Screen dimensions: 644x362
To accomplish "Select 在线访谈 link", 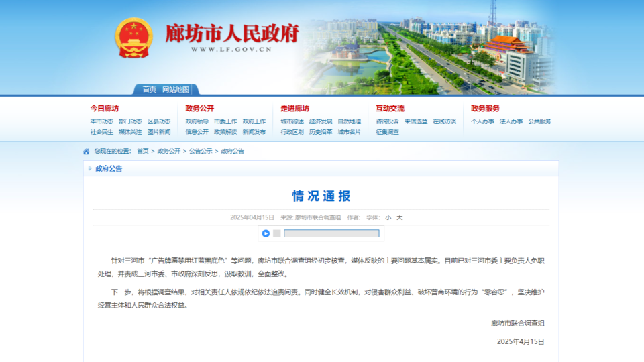I will point(445,121).
